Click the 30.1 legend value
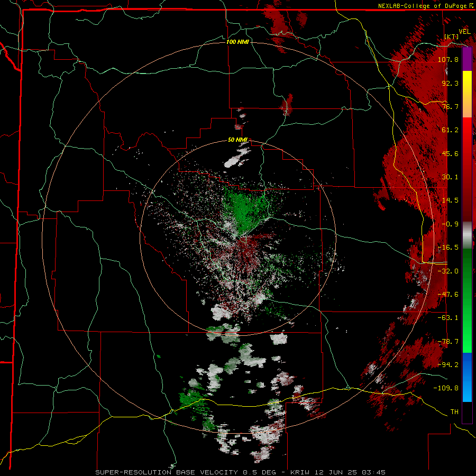This screenshot has height=476, width=476. coord(450,177)
